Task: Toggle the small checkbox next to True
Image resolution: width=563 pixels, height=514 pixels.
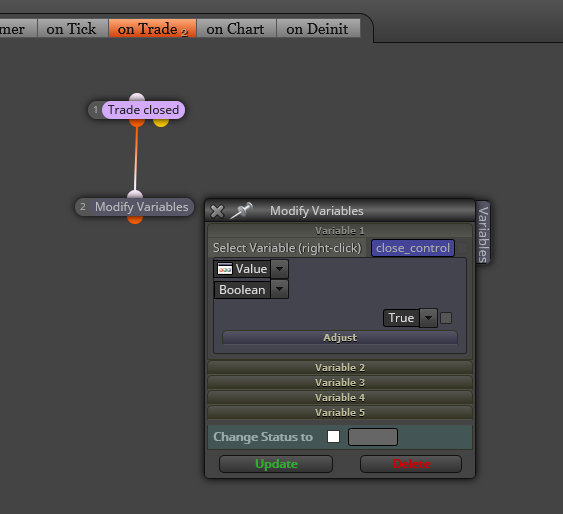Action: 446,318
